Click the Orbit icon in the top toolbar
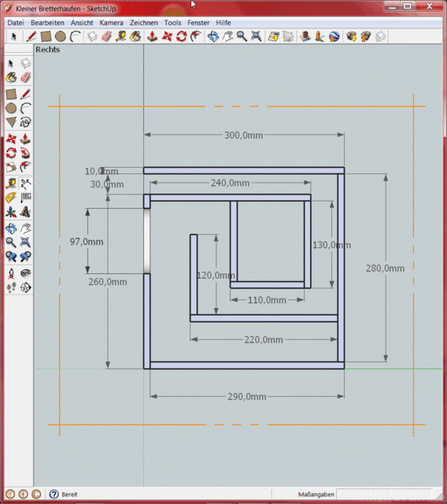447x504 pixels. coord(213,36)
